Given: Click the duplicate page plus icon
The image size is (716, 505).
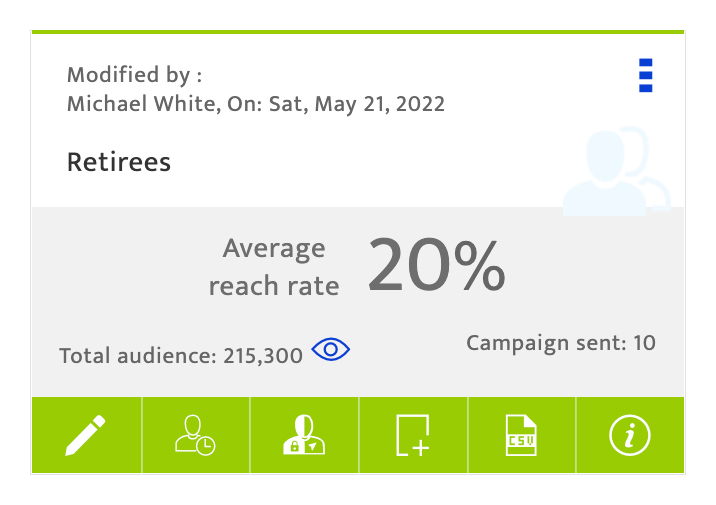Looking at the screenshot, I should 413,435.
